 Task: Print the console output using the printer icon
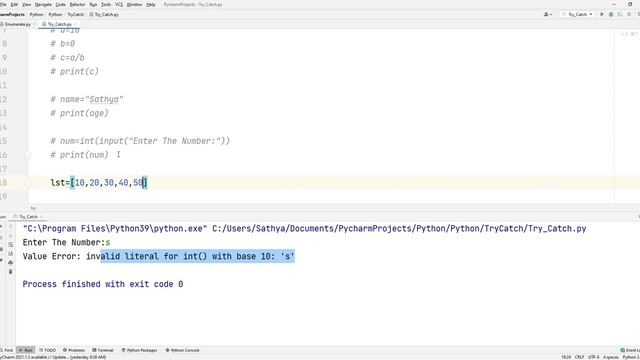(11, 262)
